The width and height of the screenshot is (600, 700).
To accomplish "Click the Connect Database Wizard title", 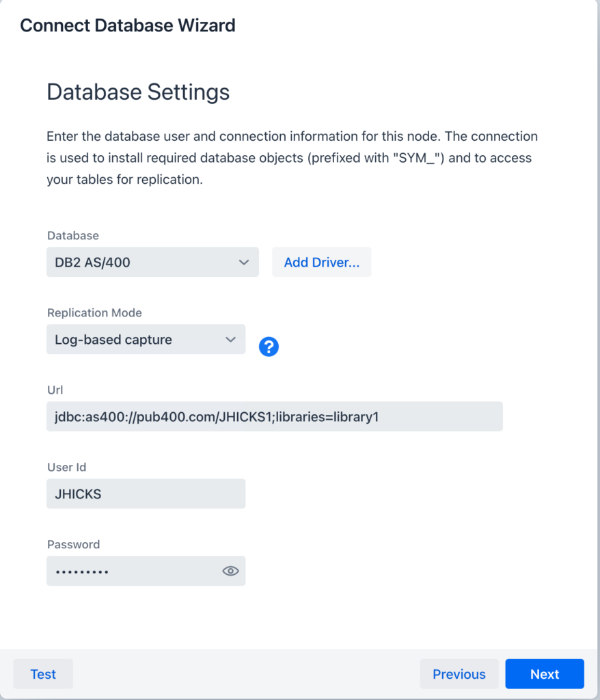I will coord(127,25).
